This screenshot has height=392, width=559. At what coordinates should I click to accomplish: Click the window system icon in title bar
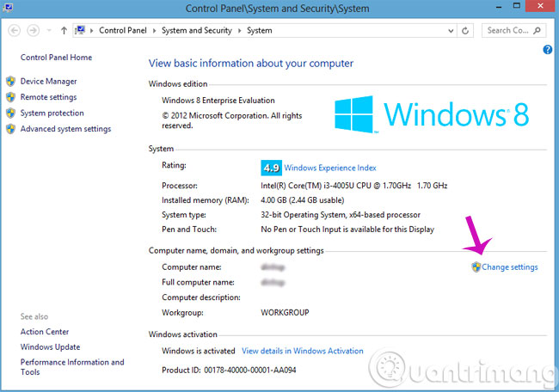(x=7, y=7)
